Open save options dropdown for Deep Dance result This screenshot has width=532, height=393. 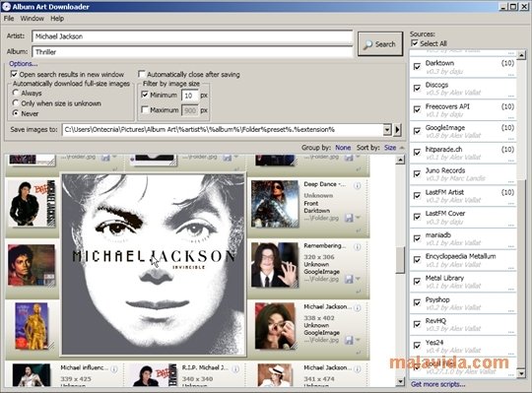[358, 218]
